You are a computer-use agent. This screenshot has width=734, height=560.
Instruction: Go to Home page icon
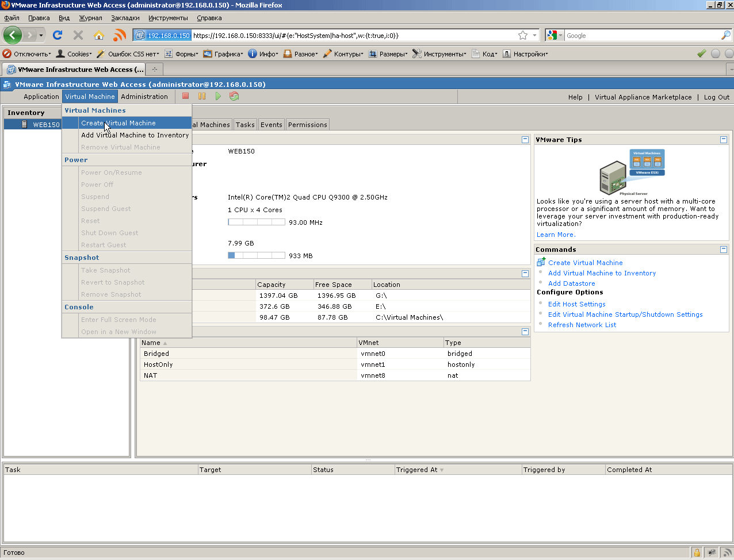click(x=99, y=35)
